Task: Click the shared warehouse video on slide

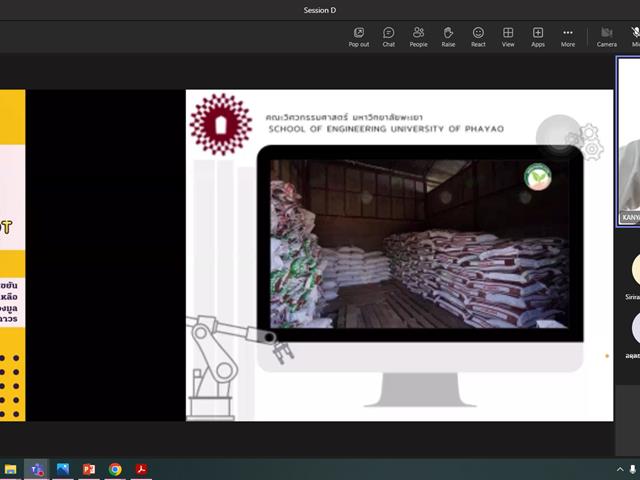Action: 419,244
